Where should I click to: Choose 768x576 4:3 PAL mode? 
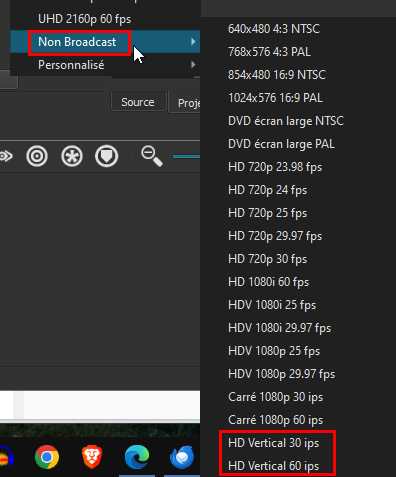tap(269, 52)
